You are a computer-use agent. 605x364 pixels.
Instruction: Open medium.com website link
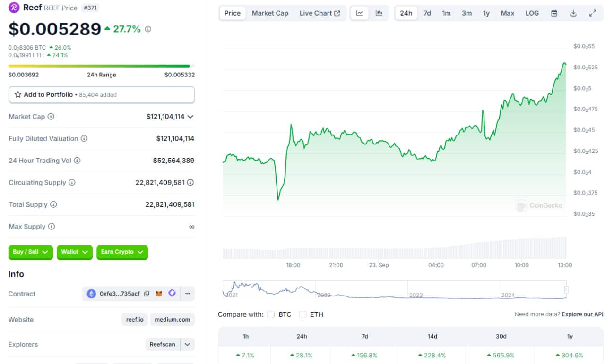point(173,319)
